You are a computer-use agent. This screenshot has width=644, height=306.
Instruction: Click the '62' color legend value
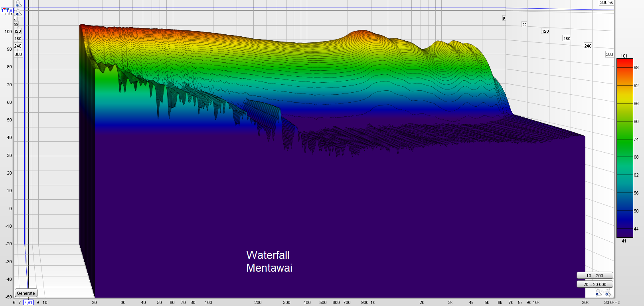pyautogui.click(x=636, y=175)
